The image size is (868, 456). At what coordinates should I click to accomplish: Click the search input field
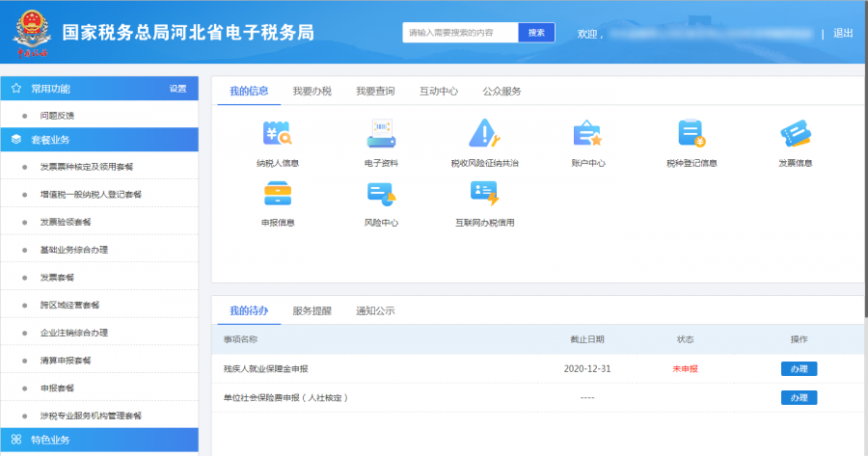tap(460, 33)
